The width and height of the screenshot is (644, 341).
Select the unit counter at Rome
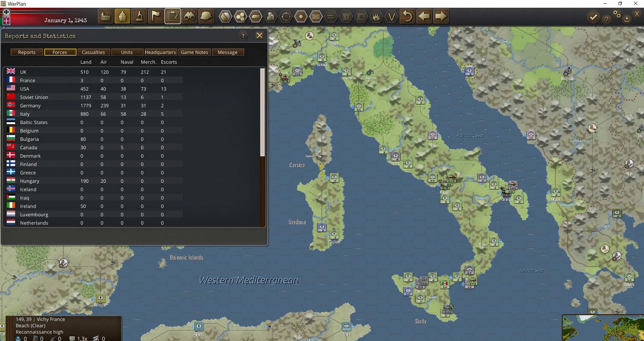(395, 157)
